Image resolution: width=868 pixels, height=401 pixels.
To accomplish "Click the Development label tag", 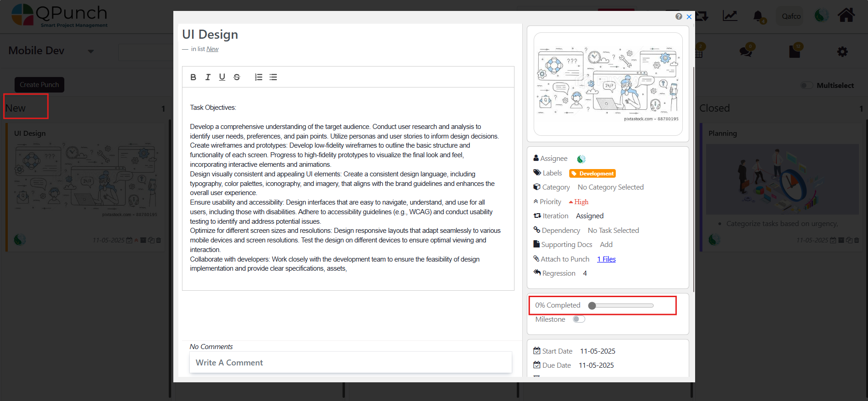I will (x=593, y=174).
